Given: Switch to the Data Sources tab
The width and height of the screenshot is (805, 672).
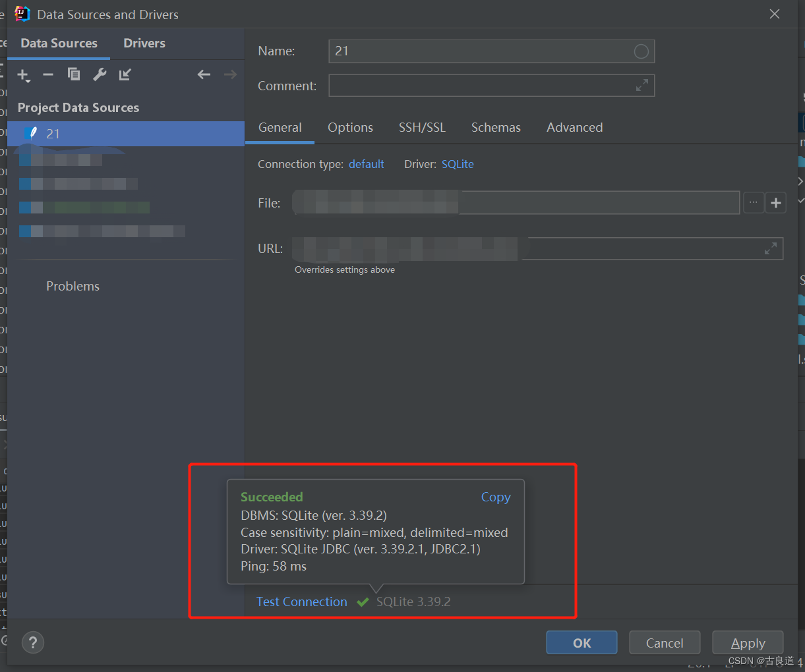Looking at the screenshot, I should click(x=59, y=43).
